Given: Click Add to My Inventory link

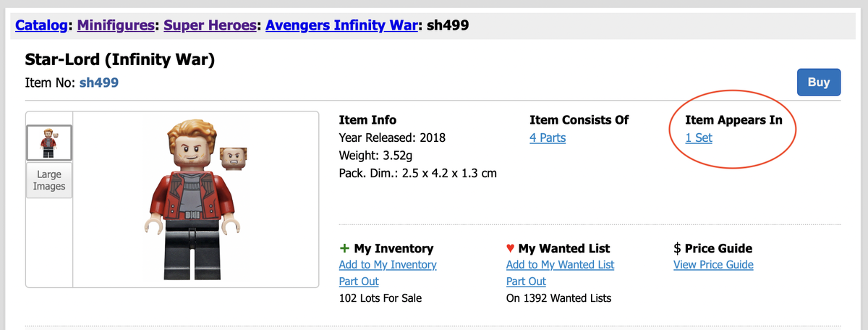Looking at the screenshot, I should coord(388,265).
